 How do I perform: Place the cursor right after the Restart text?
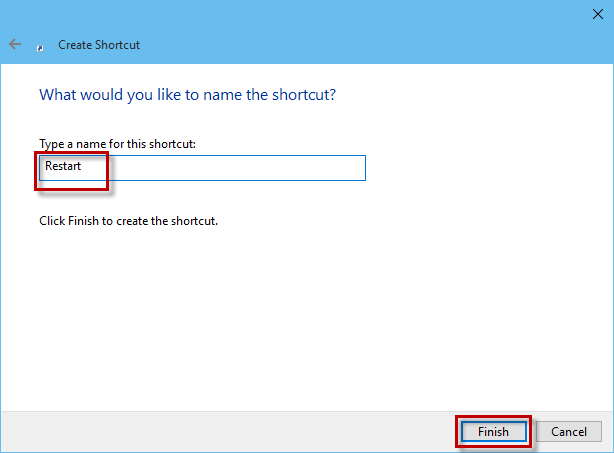point(83,168)
